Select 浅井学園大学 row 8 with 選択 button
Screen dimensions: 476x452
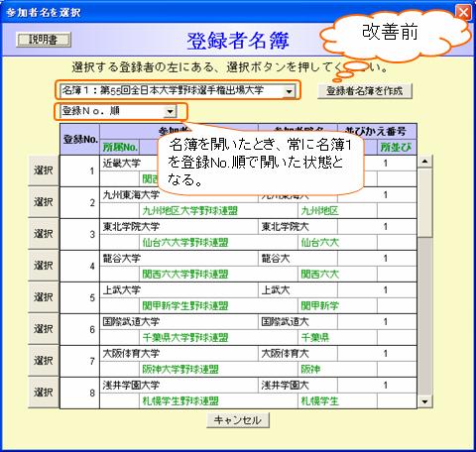click(x=44, y=393)
